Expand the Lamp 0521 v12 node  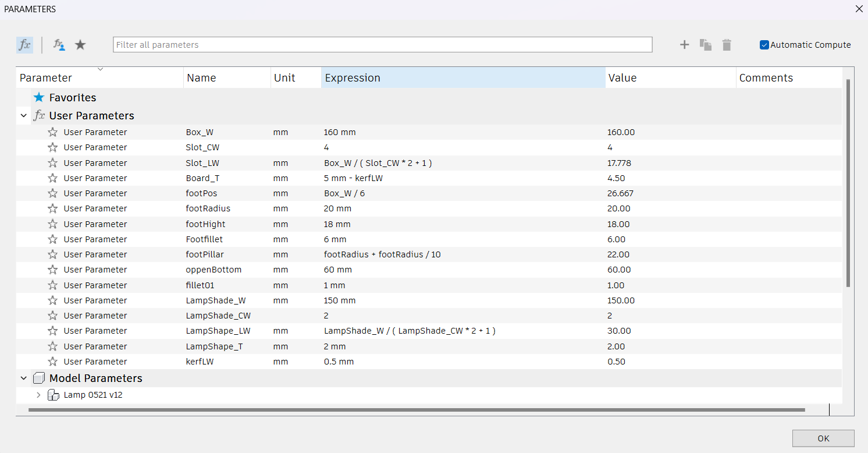(x=38, y=395)
